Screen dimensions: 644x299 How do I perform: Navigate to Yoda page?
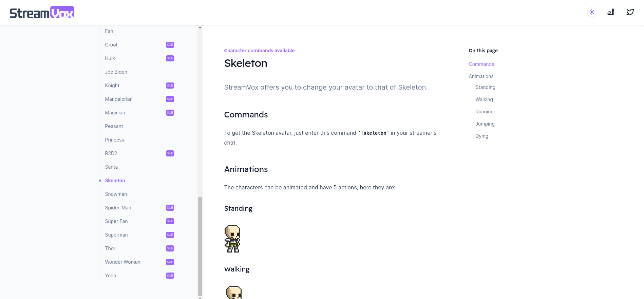[x=111, y=276]
